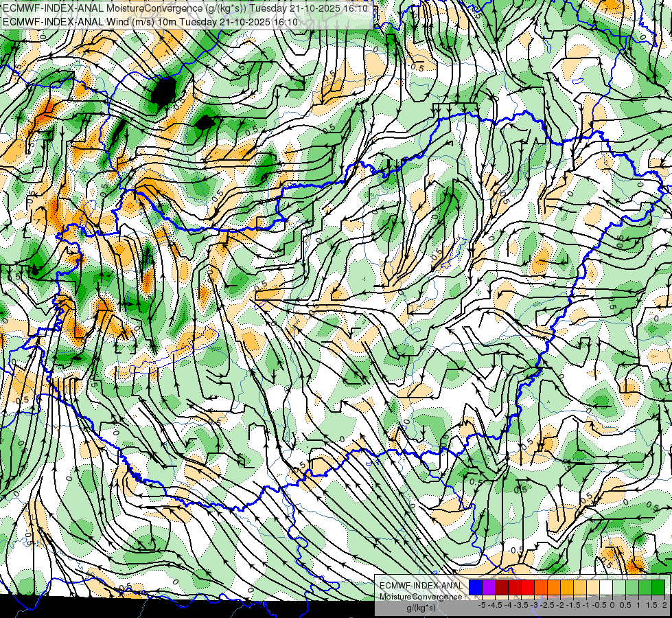Select the dark maroon swatch for -4.5 to -4
This screenshot has height=618, width=672.
[x=502, y=587]
